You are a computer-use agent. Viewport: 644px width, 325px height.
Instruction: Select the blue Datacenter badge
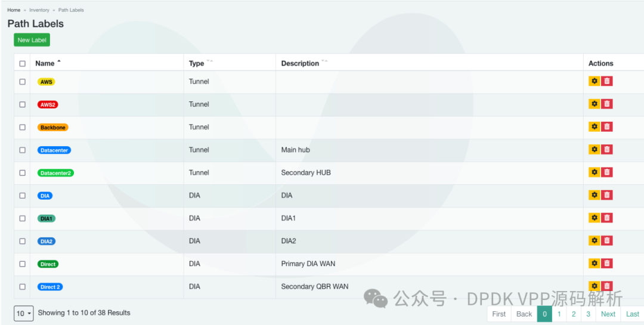point(54,150)
